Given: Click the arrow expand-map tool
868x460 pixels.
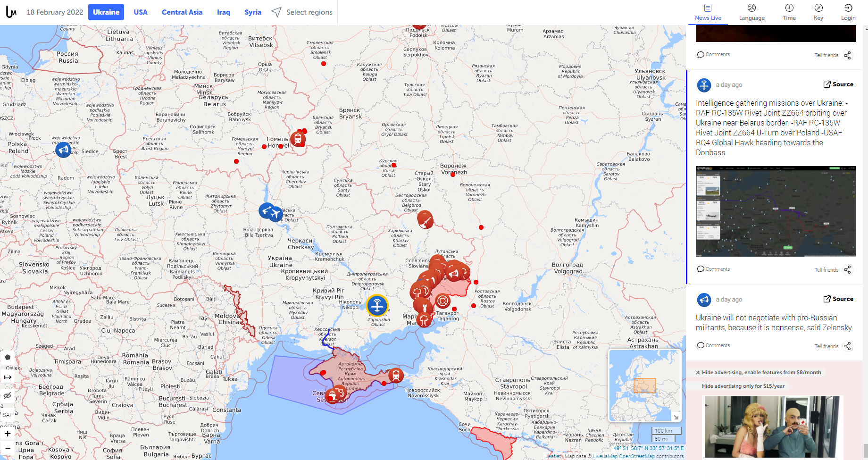Looking at the screenshot, I should click(8, 377).
